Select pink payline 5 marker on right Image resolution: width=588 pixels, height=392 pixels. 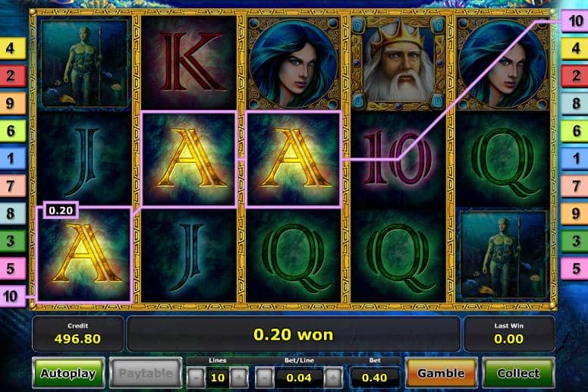click(x=574, y=268)
